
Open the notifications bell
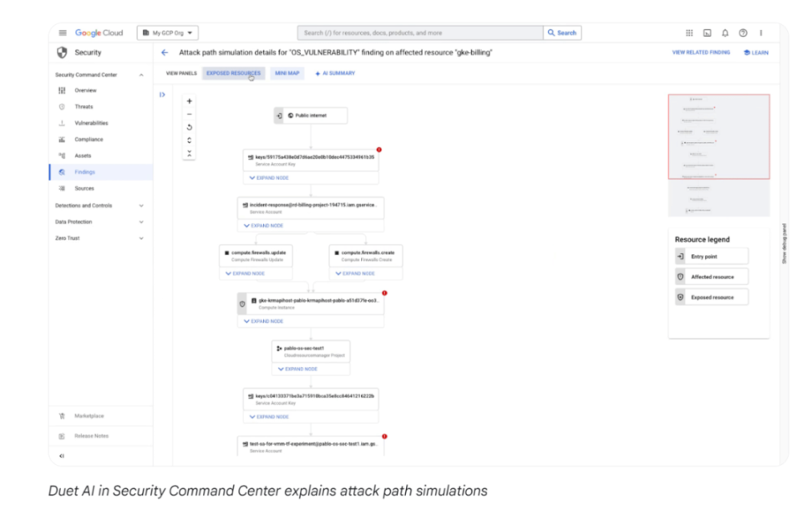(x=725, y=33)
